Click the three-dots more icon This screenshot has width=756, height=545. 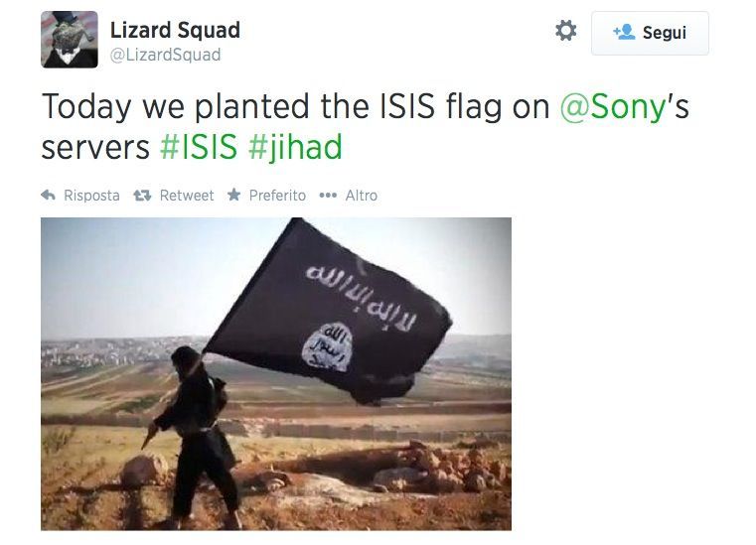pos(328,196)
